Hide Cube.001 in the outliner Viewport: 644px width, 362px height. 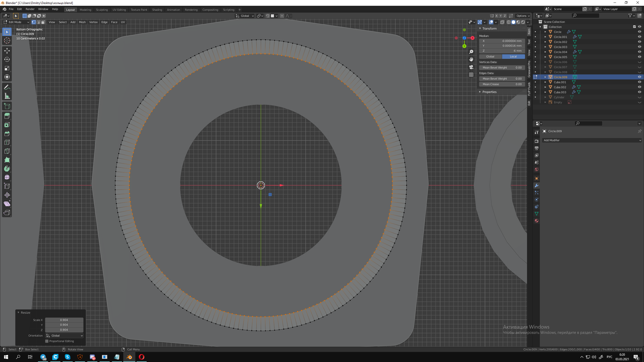[639, 82]
